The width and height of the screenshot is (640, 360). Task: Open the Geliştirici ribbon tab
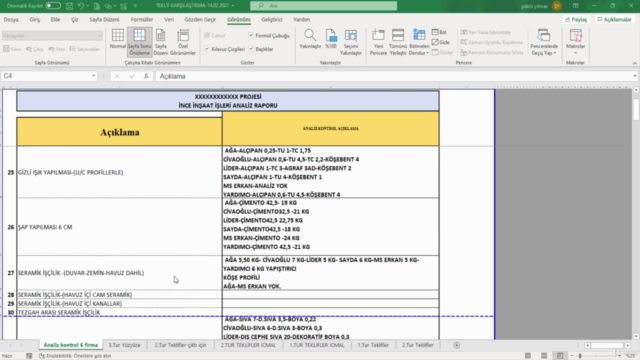tap(272, 20)
